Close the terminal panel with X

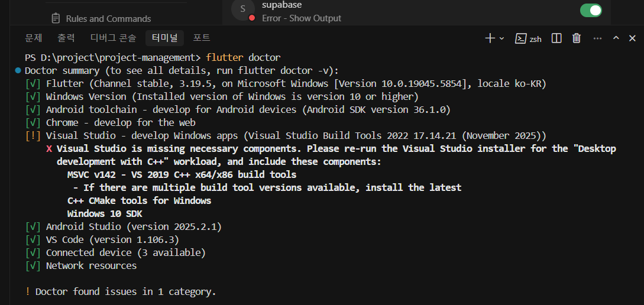click(x=633, y=38)
